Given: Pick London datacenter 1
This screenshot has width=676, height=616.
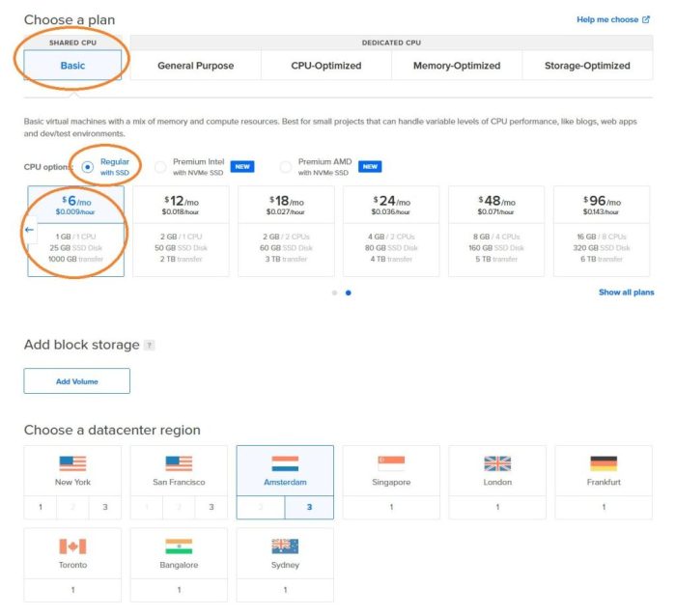Looking at the screenshot, I should (497, 507).
